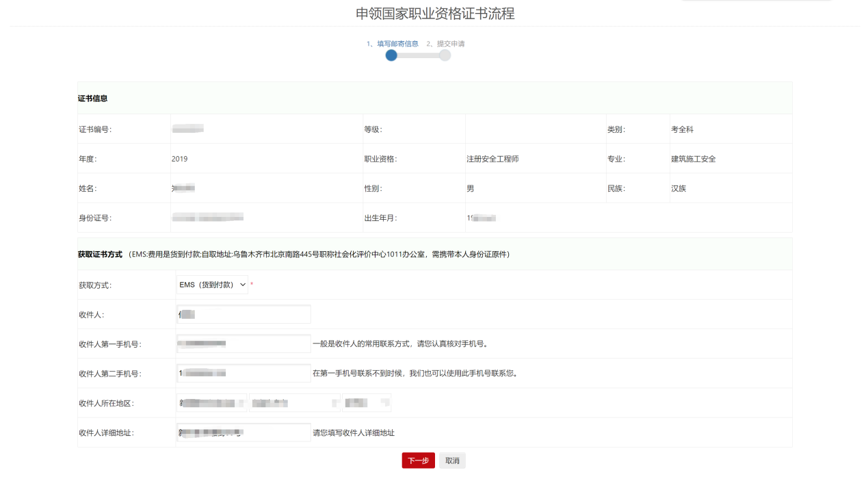Click the gray inactive step circle

(x=445, y=55)
